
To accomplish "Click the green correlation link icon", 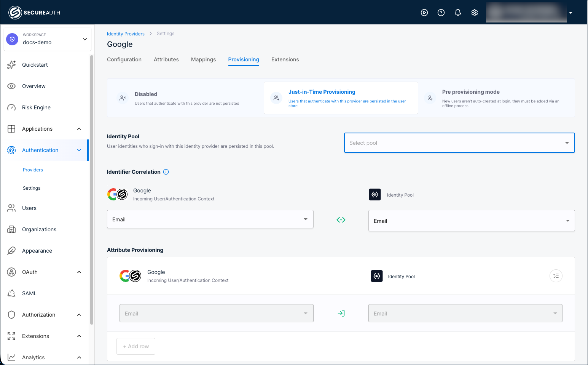I will [x=341, y=220].
